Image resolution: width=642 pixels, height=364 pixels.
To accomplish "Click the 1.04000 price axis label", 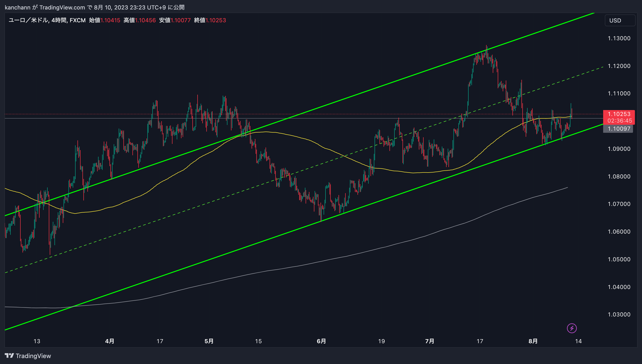I will pyautogui.click(x=619, y=287).
